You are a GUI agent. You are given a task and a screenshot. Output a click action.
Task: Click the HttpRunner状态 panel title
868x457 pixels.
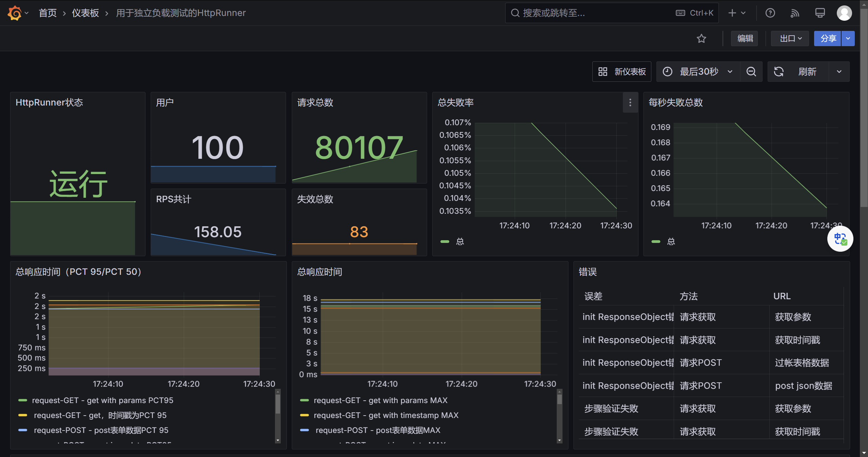coord(49,102)
